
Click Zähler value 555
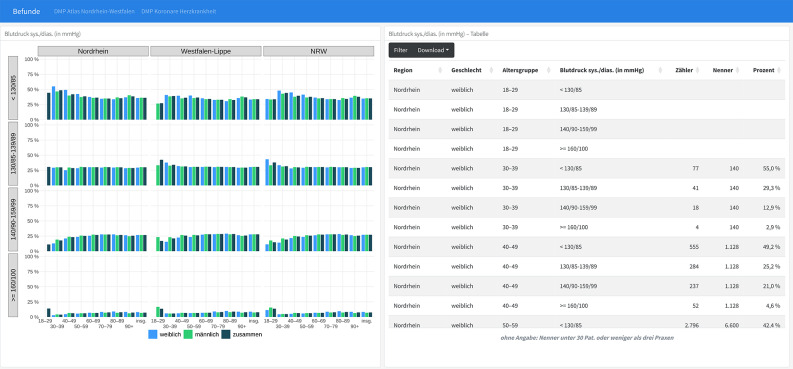694,247
